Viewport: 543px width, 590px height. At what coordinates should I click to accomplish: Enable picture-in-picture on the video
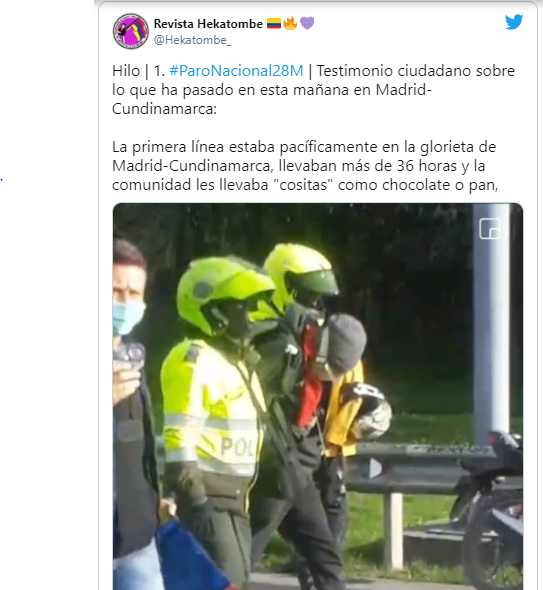[490, 228]
